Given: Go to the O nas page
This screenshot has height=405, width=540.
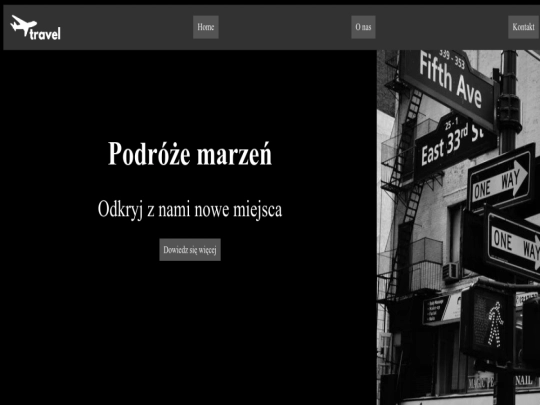Looking at the screenshot, I should click(x=363, y=27).
